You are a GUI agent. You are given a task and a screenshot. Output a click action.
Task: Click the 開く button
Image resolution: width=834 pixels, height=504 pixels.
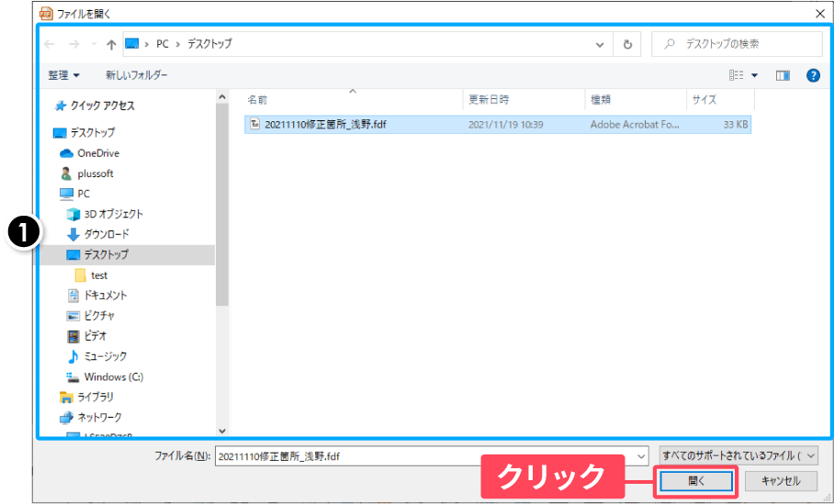(695, 481)
